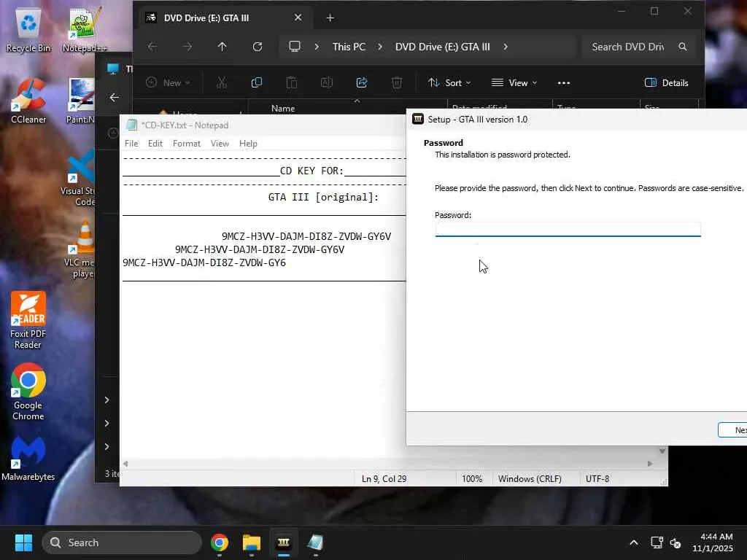The image size is (747, 560).
Task: Refresh the DVD Drive folder view
Action: 258,47
